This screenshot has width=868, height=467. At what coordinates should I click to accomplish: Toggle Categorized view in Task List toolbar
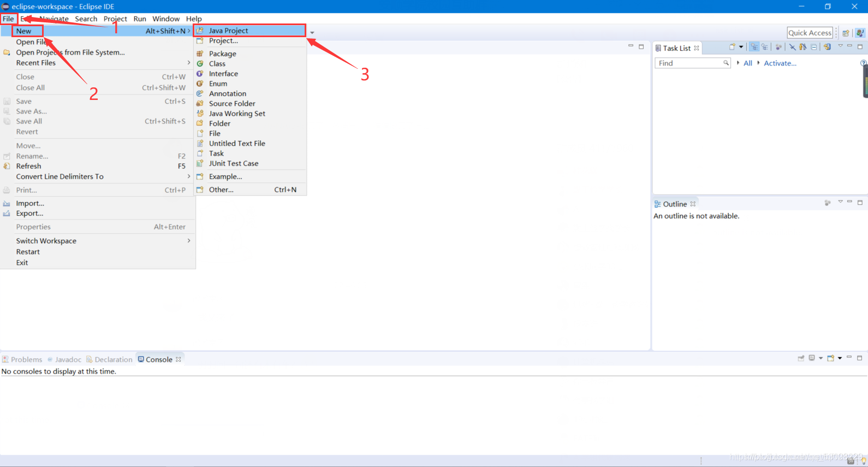(x=754, y=47)
